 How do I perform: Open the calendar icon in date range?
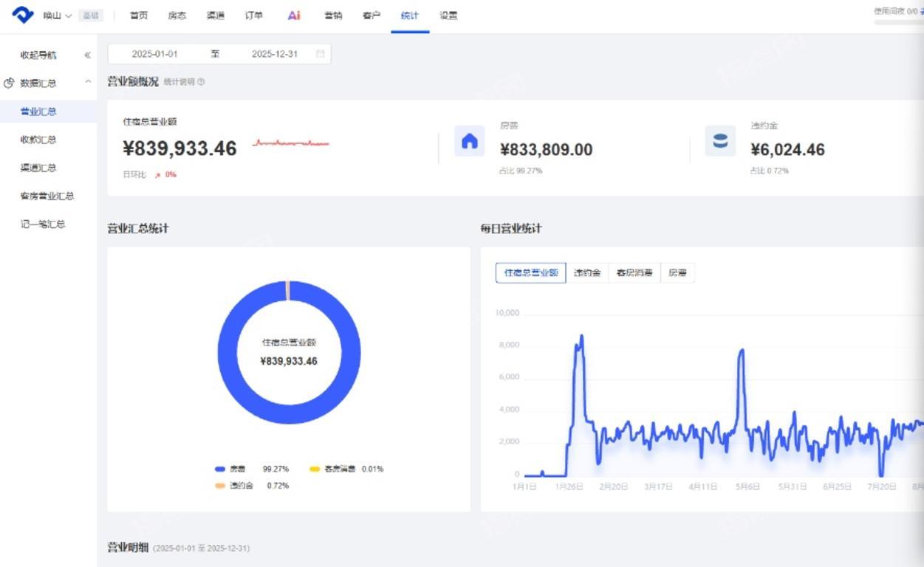click(320, 54)
